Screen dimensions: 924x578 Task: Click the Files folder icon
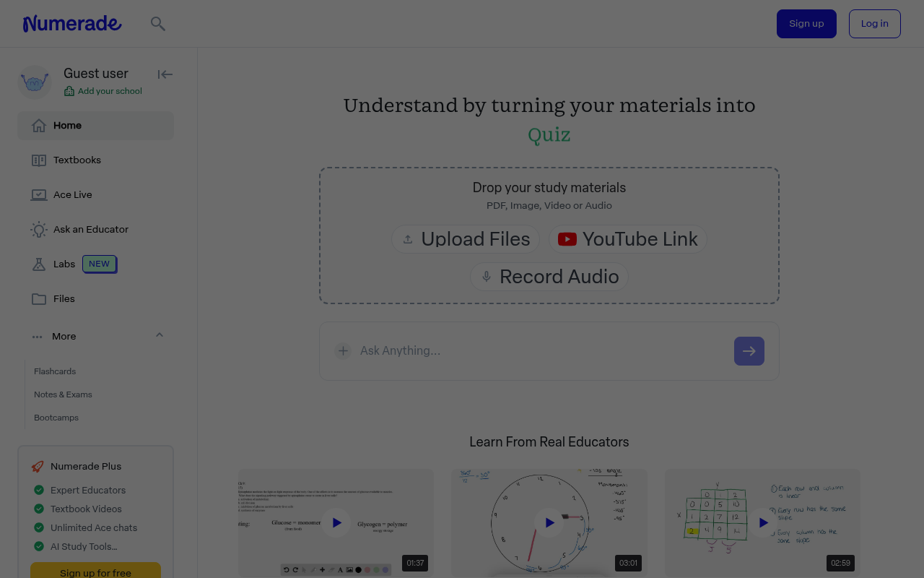(x=39, y=299)
